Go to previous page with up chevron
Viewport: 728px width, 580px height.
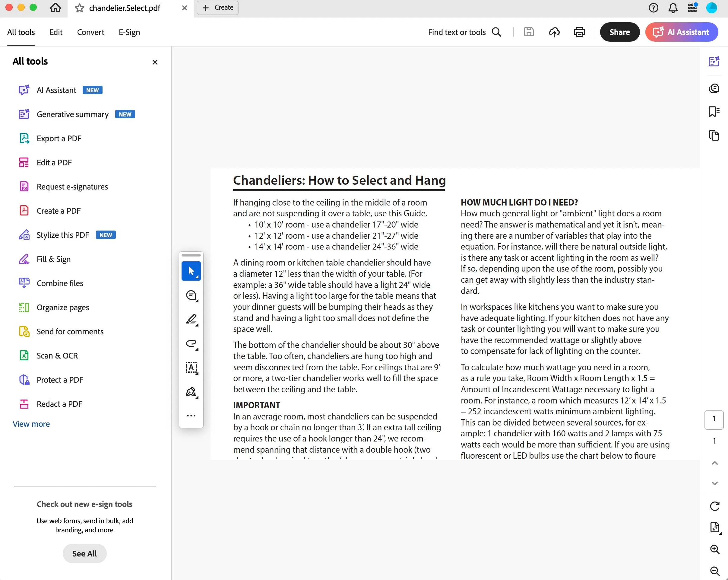click(714, 463)
